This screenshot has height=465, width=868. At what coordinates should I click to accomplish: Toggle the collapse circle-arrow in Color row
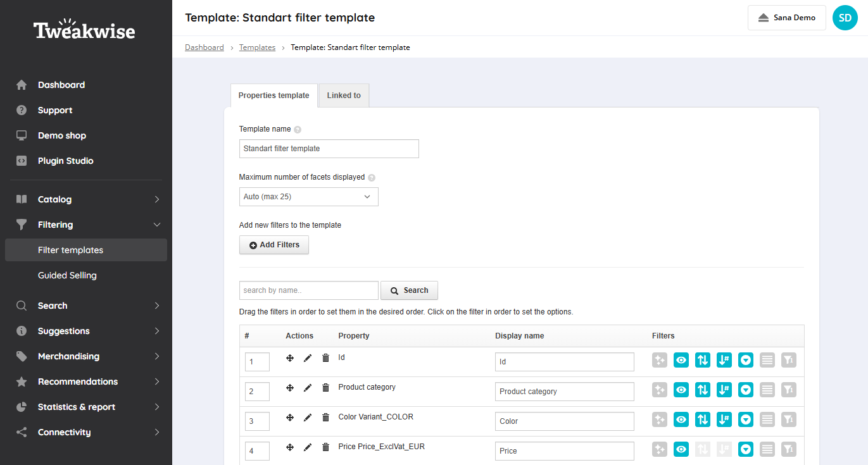(746, 419)
